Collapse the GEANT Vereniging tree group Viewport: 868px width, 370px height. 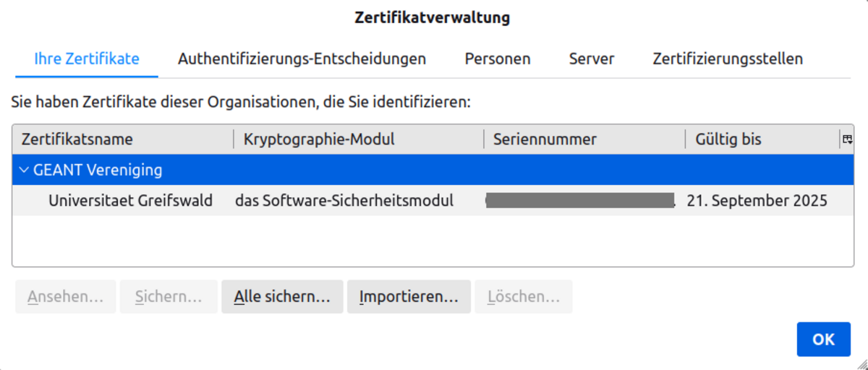pos(25,171)
